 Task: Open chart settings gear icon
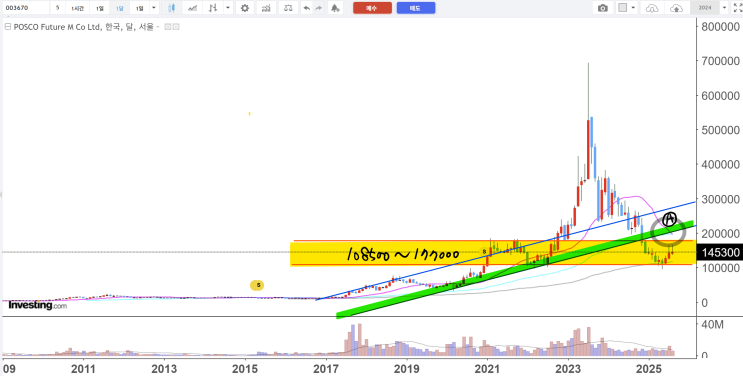point(245,8)
